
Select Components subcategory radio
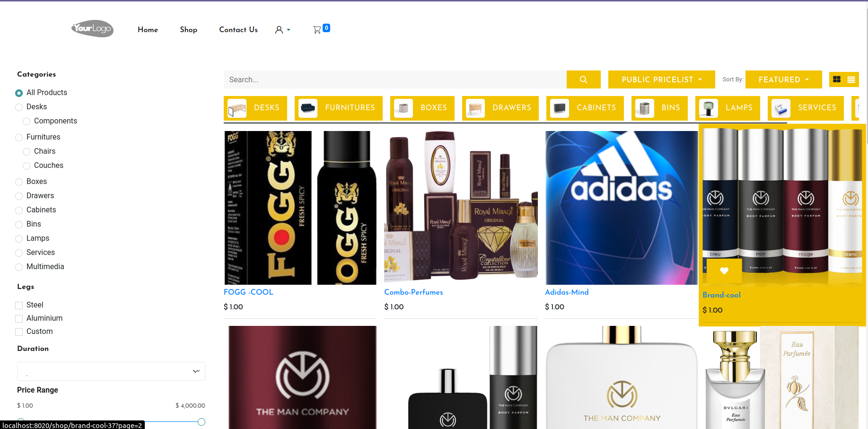(x=26, y=122)
